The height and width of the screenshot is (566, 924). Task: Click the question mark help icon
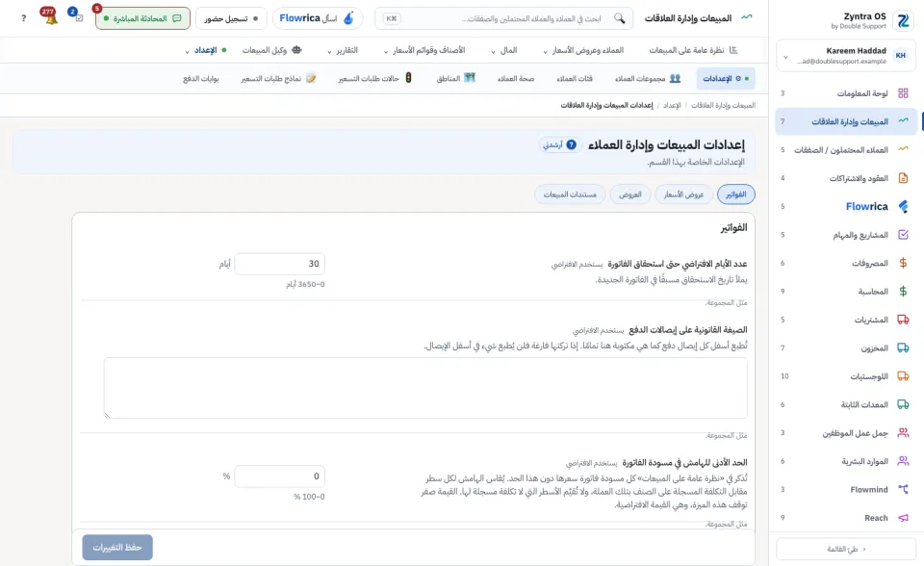[x=23, y=18]
